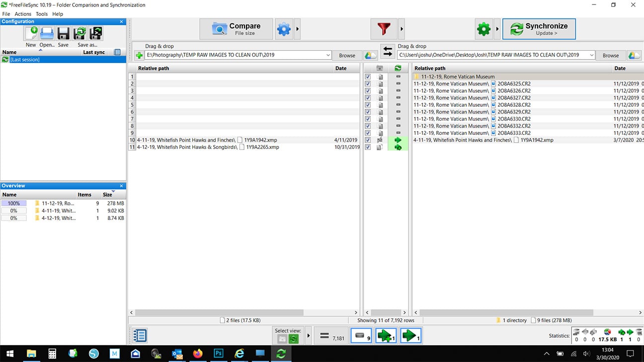
Task: Click the Open configuration icon
Action: [47, 33]
